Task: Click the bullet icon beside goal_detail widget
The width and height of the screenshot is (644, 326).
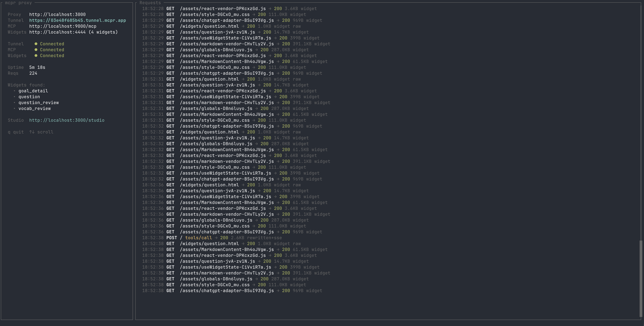Action: (x=15, y=91)
